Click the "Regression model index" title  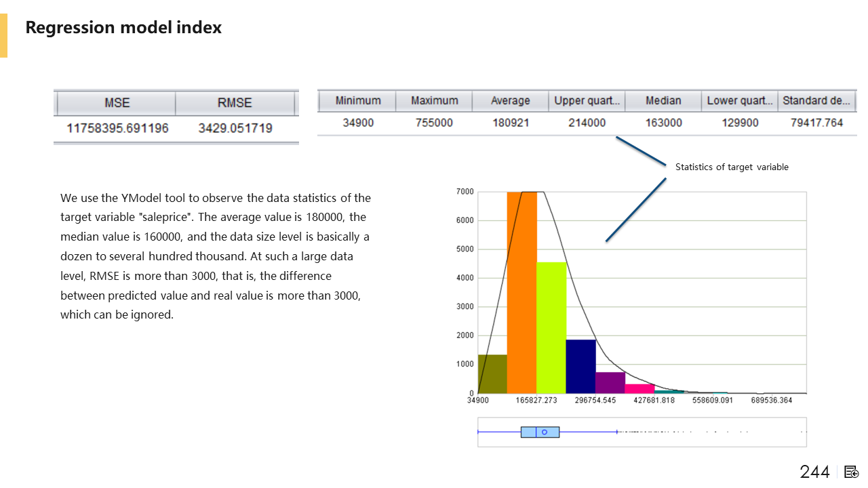click(123, 28)
